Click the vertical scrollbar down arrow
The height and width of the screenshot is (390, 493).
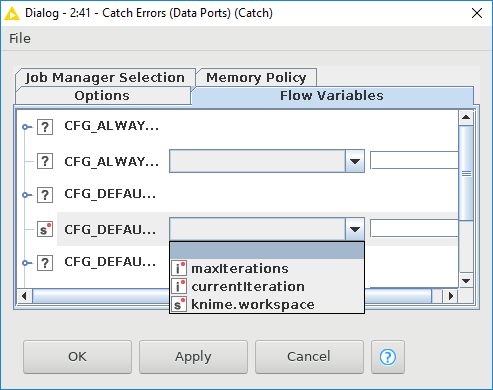point(466,281)
